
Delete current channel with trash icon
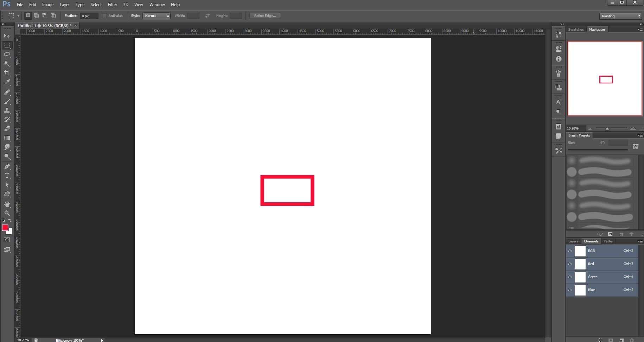[632, 340]
